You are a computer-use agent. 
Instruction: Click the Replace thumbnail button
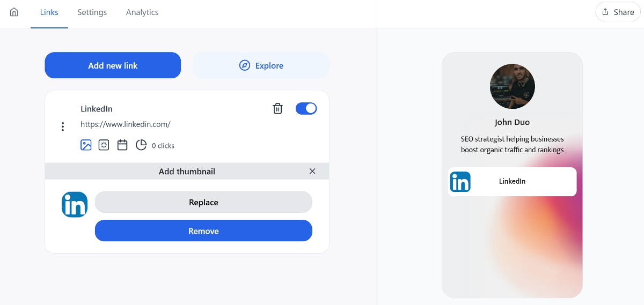coord(203,203)
